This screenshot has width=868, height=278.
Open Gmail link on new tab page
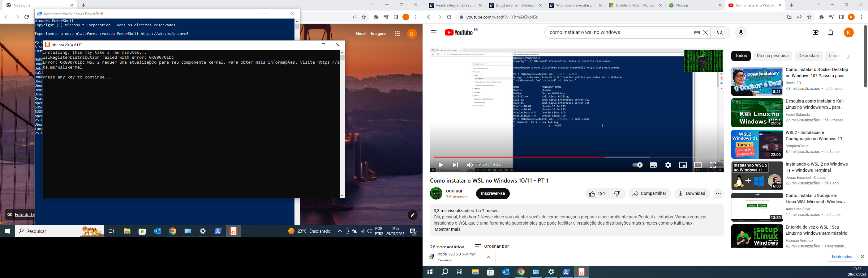pos(361,34)
